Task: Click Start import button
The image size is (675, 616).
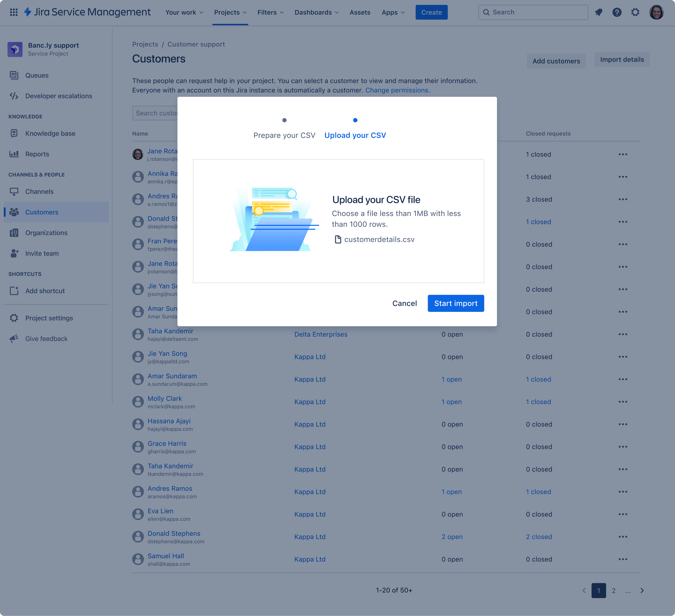Action: coord(456,303)
